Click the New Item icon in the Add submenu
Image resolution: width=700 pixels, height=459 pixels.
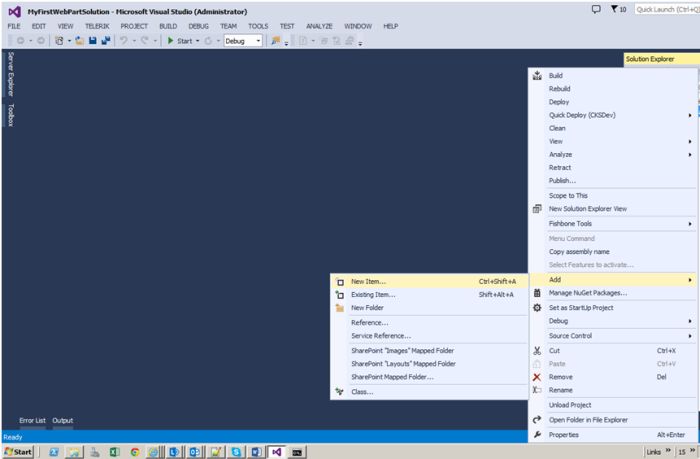point(340,282)
